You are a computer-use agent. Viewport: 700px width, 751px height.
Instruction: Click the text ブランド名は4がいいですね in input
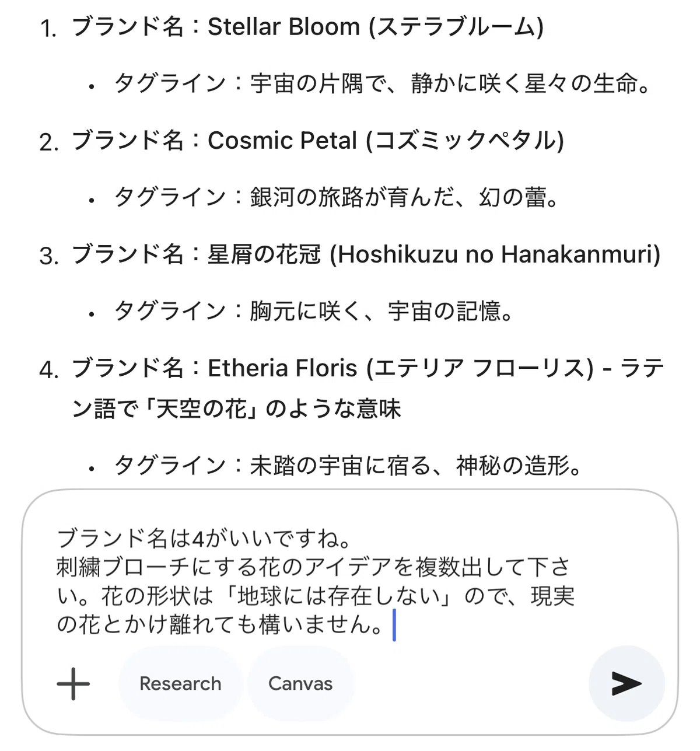[204, 538]
